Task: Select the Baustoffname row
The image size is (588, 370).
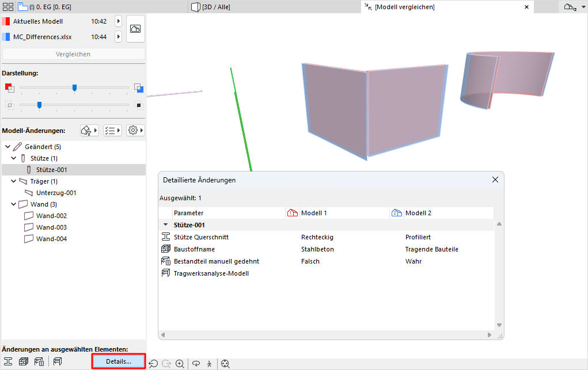Action: [326, 249]
